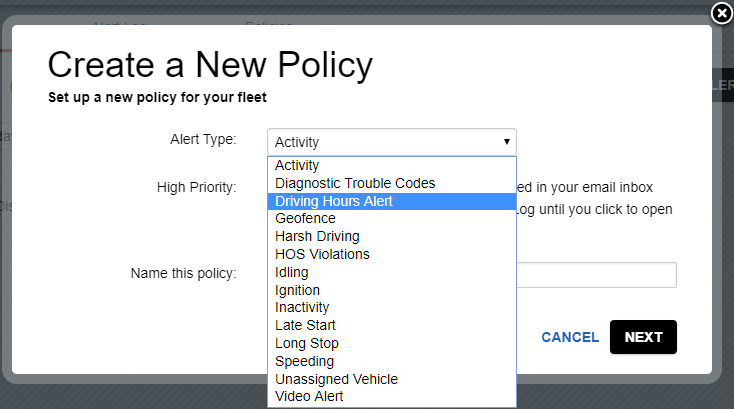Choose Late Start alert option
The height and width of the screenshot is (409, 734).
(392, 325)
